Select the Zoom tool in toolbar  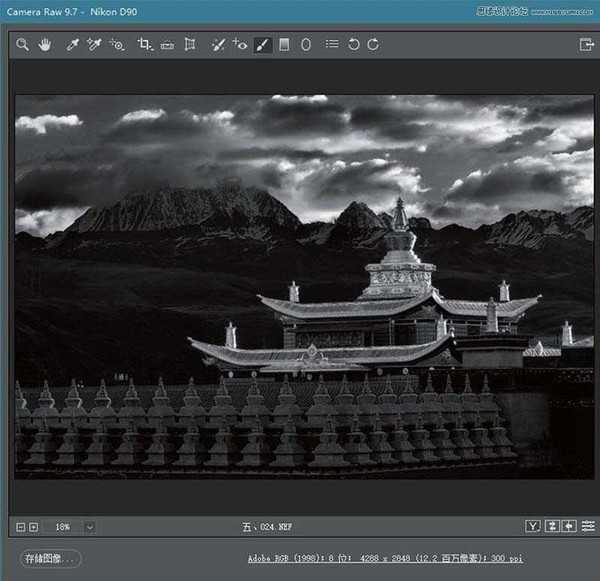[x=23, y=45]
